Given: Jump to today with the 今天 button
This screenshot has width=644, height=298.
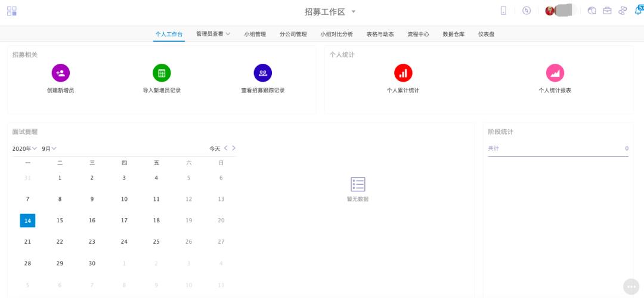Looking at the screenshot, I should (x=215, y=148).
